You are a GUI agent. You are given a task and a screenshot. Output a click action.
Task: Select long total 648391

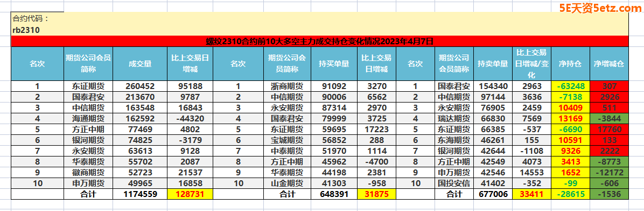[x=334, y=194]
